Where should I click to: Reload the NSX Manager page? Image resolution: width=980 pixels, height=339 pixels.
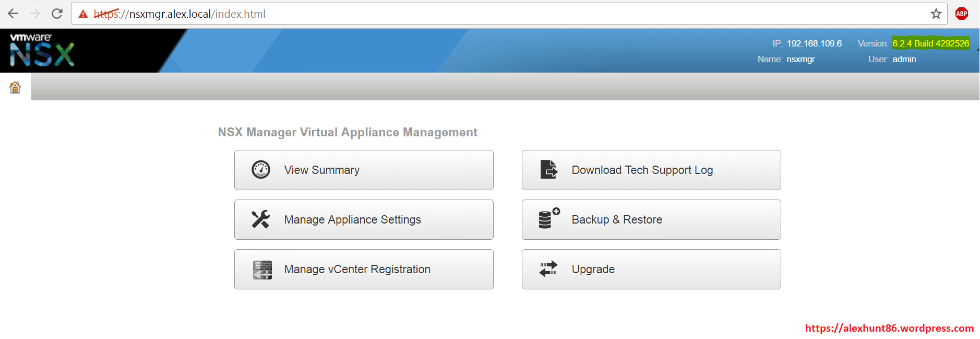point(57,14)
